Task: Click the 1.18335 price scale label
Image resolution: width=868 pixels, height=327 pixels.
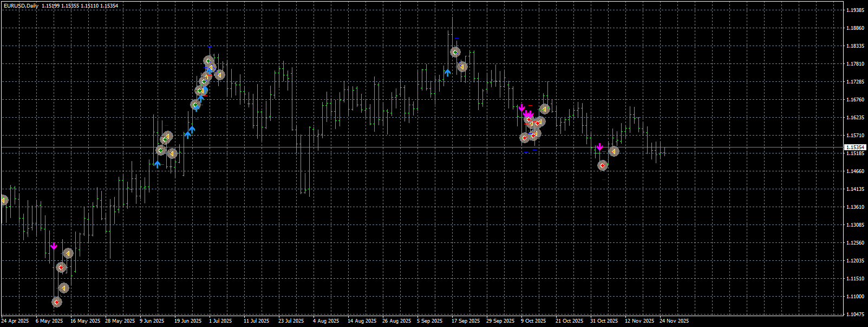Action: [855, 46]
